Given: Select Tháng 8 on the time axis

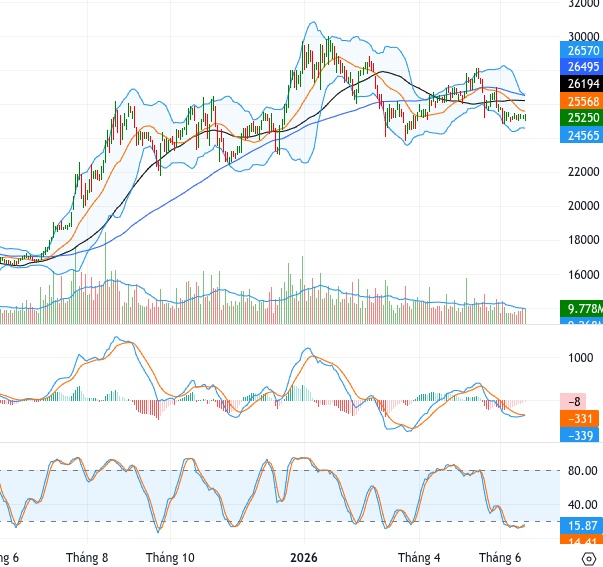Looking at the screenshot, I should 87,557.
